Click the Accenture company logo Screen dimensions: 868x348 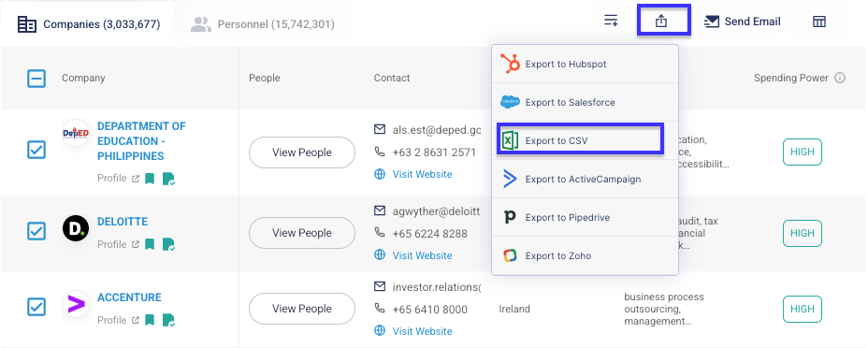76,304
